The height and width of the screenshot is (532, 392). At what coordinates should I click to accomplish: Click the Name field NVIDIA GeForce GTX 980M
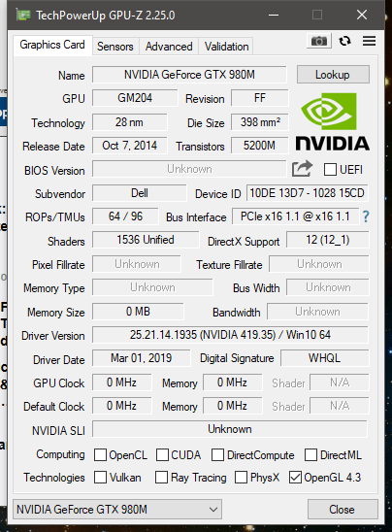coord(189,75)
